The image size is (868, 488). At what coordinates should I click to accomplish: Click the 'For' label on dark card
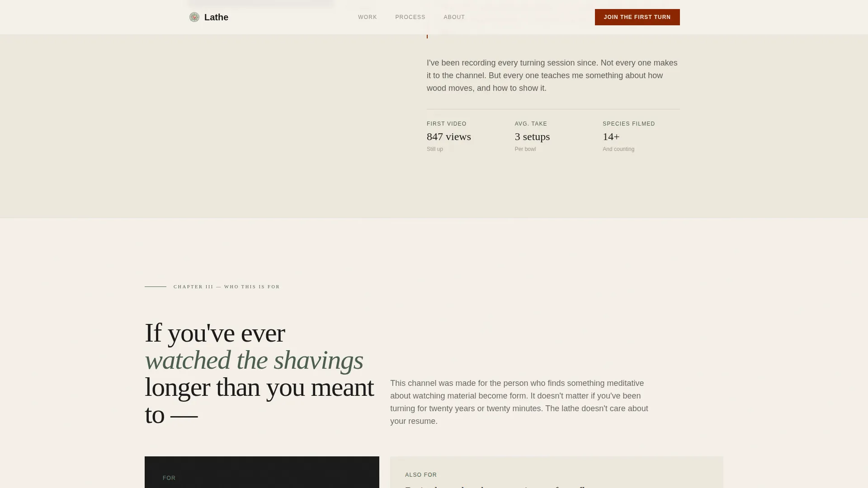click(169, 478)
